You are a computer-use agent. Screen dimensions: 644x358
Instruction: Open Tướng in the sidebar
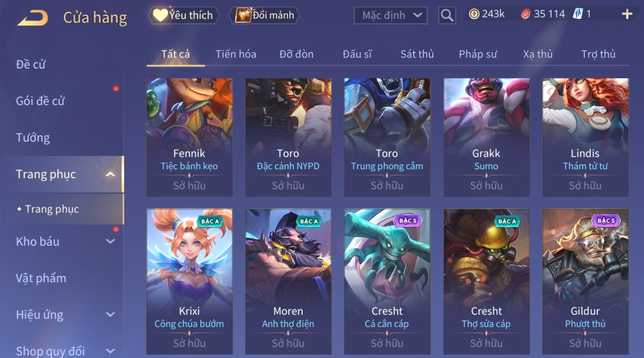click(33, 137)
